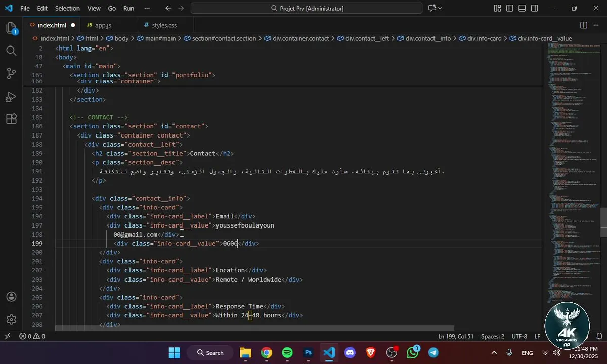Open the Spaces: 2 indentation selector

tap(492, 336)
